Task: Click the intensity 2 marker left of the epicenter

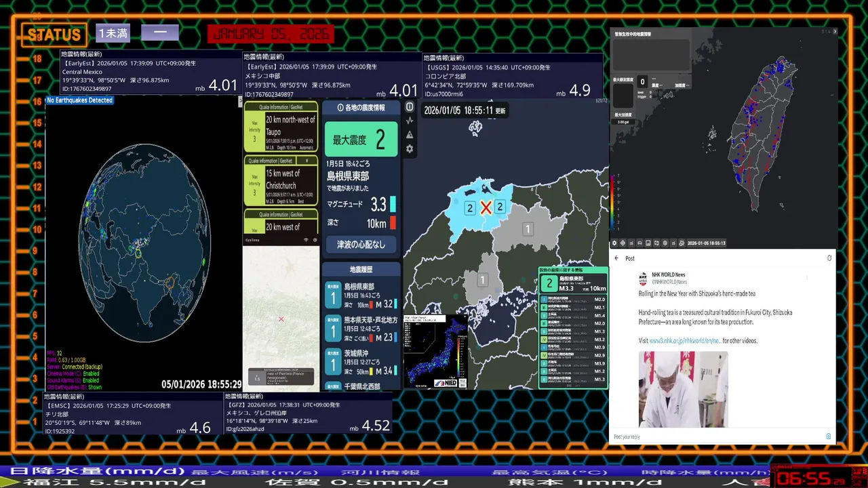Action: [x=470, y=208]
